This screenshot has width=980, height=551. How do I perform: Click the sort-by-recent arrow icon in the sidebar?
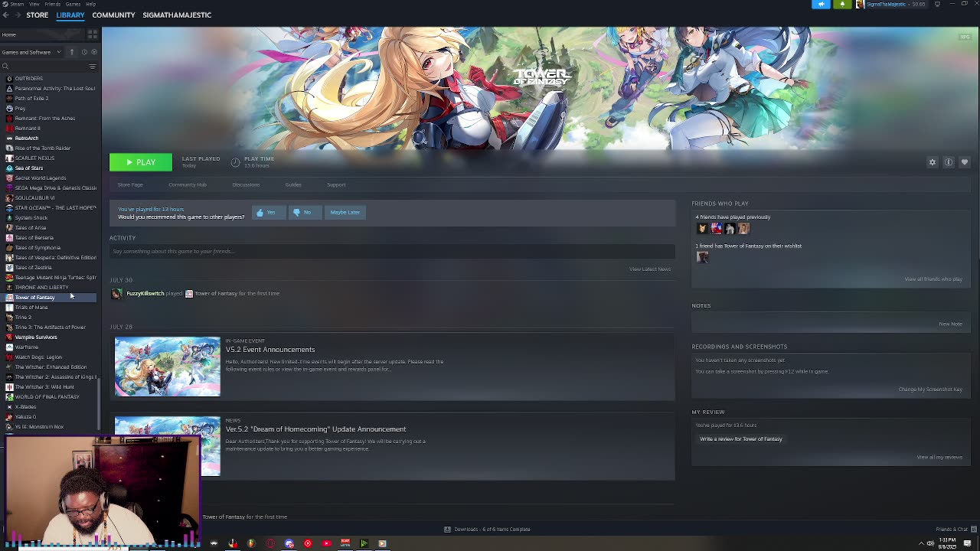(x=71, y=52)
